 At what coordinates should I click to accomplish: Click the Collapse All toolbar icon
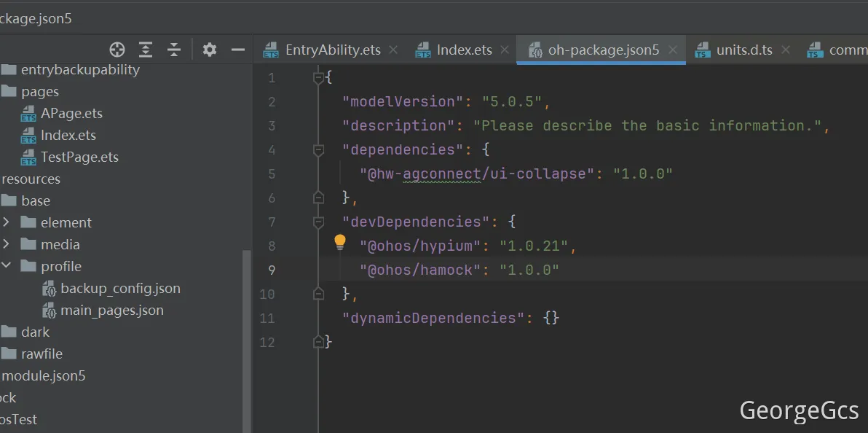point(174,50)
